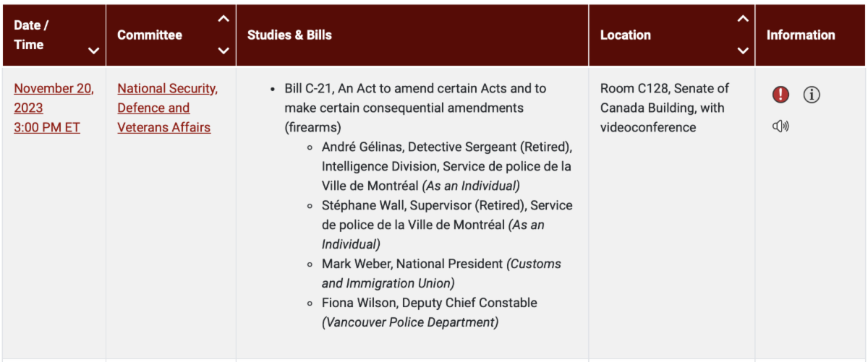Sort Committee ascending with up chevron
868x362 pixels.
click(224, 19)
